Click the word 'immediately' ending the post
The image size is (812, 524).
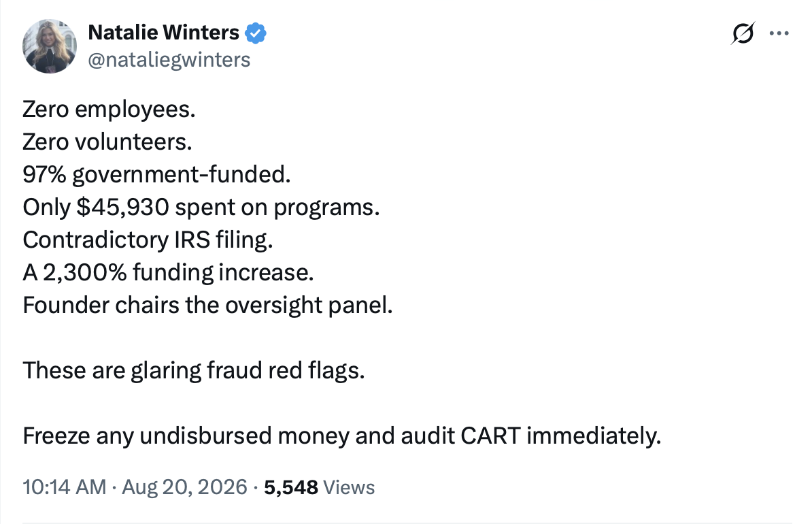594,436
